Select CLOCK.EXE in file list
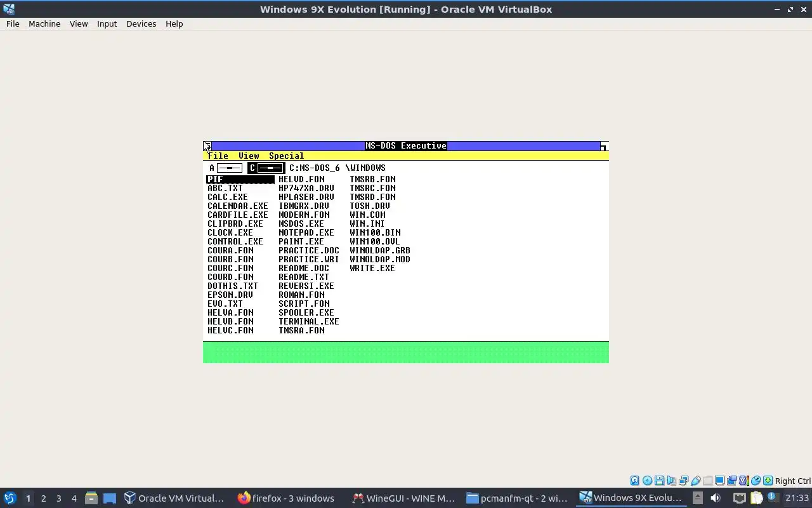 (230, 232)
